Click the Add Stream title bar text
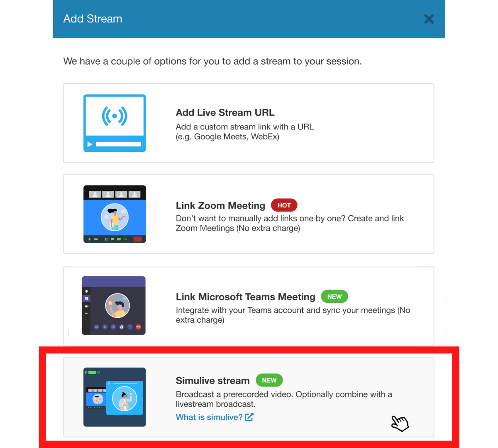This screenshot has width=498, height=448. point(93,19)
